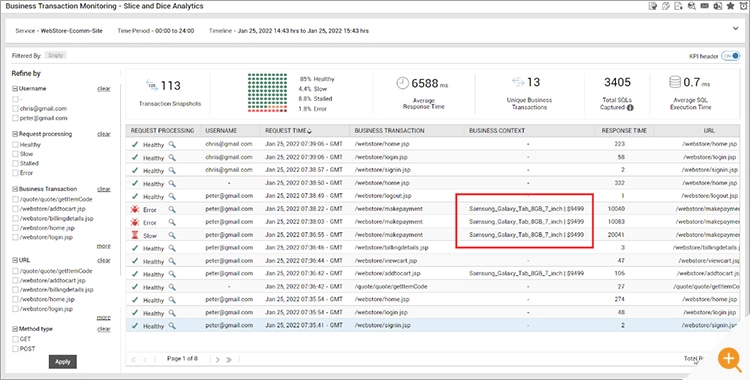
Task: Check /webstore/addtocart.jsp under Business Transaction
Action: pos(15,209)
